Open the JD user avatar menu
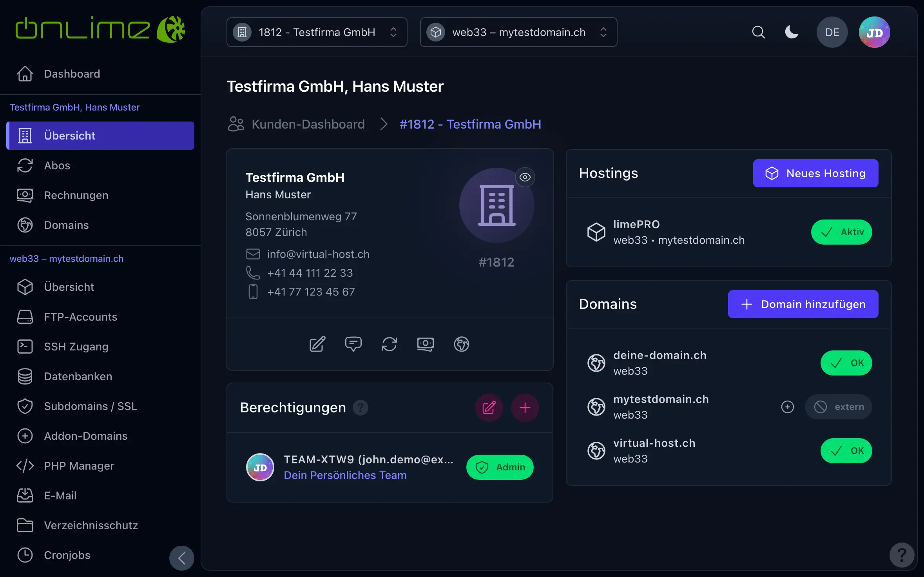Screen dimensions: 924x577 point(874,32)
